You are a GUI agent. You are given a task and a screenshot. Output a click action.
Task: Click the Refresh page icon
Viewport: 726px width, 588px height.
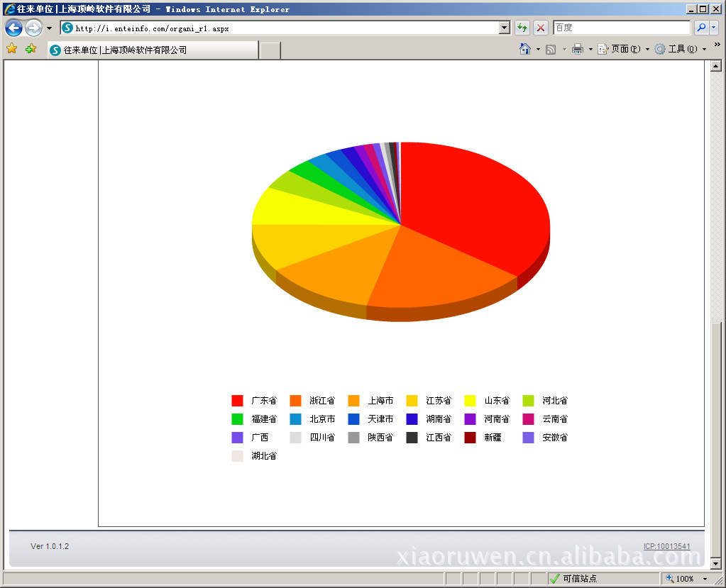pyautogui.click(x=522, y=28)
